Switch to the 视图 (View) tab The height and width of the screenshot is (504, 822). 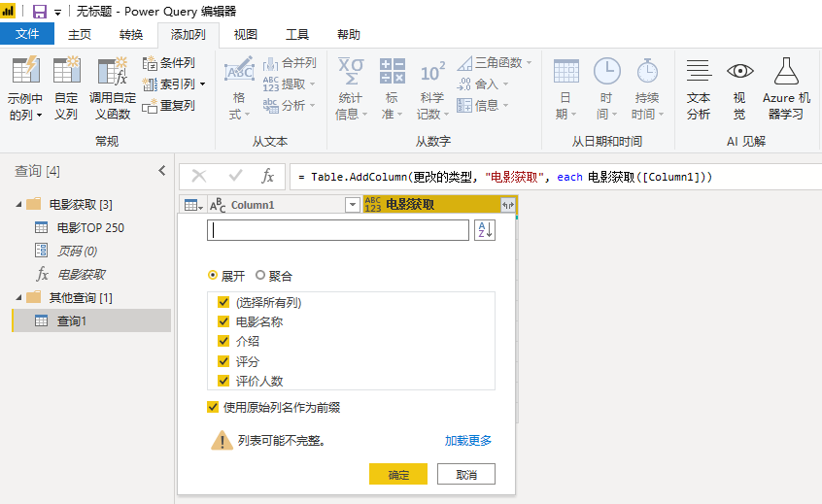(x=246, y=35)
